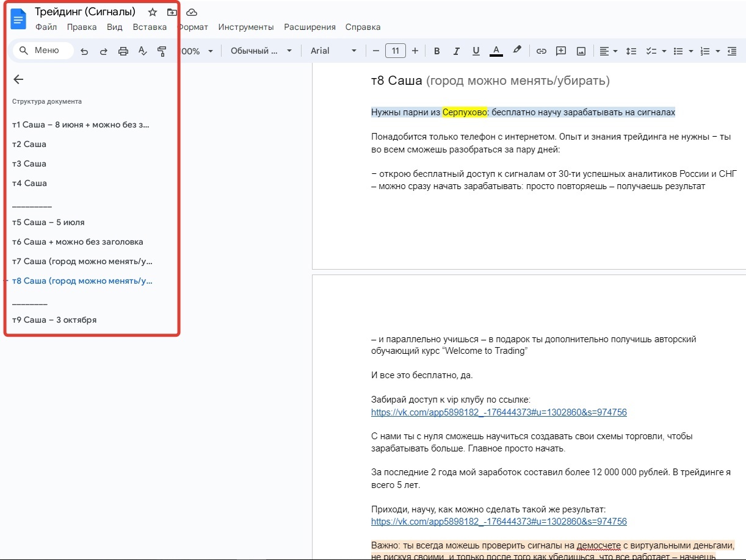
Task: Click the print icon
Action: click(123, 51)
